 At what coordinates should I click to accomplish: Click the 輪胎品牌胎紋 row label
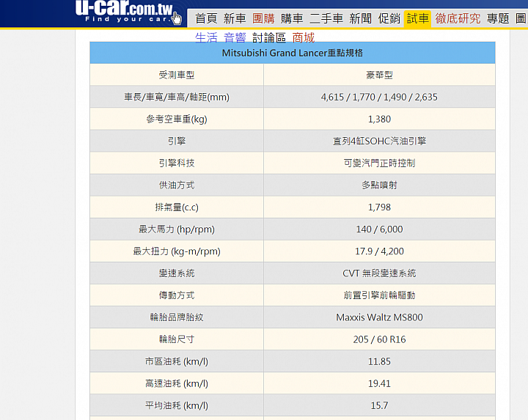point(177,317)
